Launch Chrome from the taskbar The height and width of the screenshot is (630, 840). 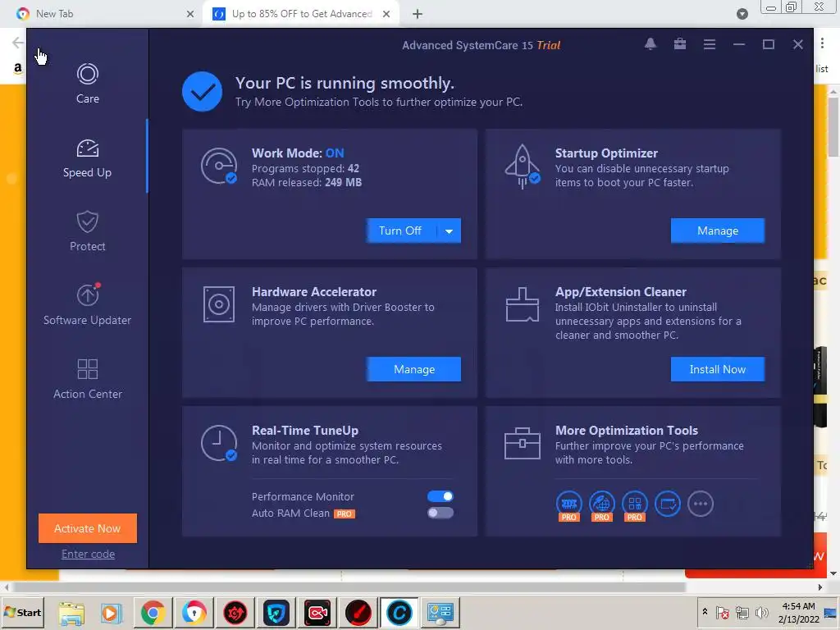point(153,613)
